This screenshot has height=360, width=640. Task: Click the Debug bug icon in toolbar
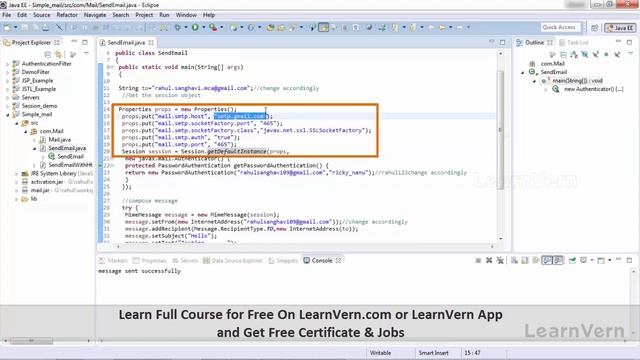(x=178, y=27)
